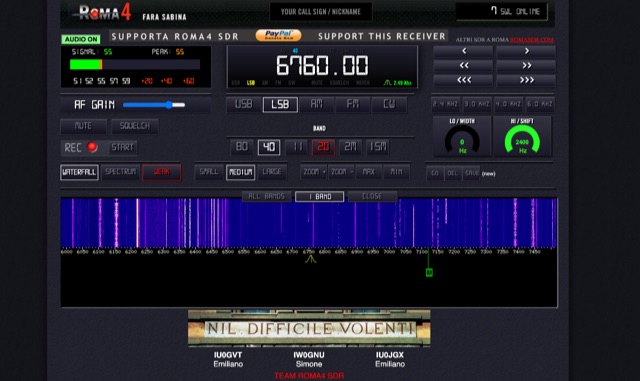The image size is (640, 381).
Task: Show ALL BANDS in the waterfall
Action: 267,196
